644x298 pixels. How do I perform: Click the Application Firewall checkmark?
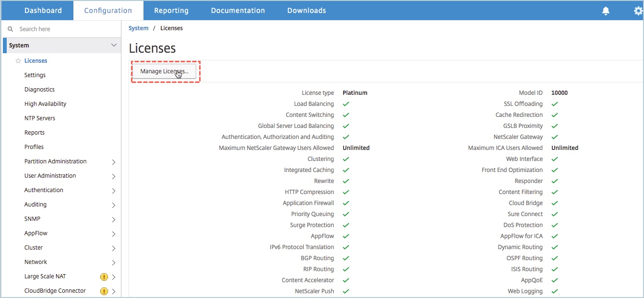[x=346, y=203]
